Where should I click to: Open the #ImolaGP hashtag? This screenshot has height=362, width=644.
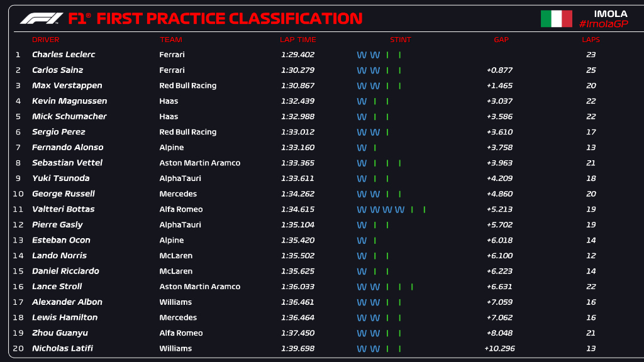point(602,24)
